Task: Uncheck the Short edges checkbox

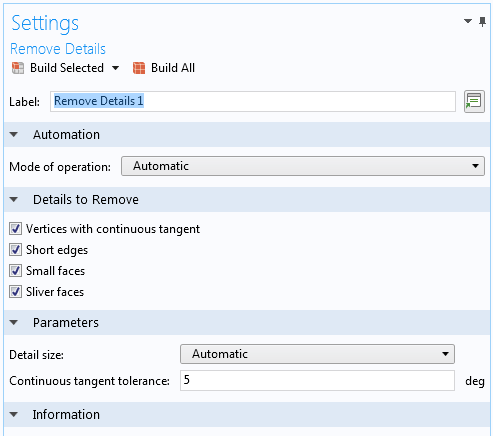Action: coord(15,250)
